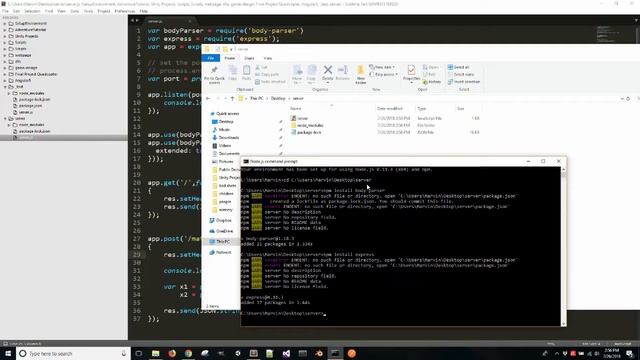Expand the Scripts folder arrow
Image resolution: width=640 pixels, height=360 pixels.
point(5,42)
